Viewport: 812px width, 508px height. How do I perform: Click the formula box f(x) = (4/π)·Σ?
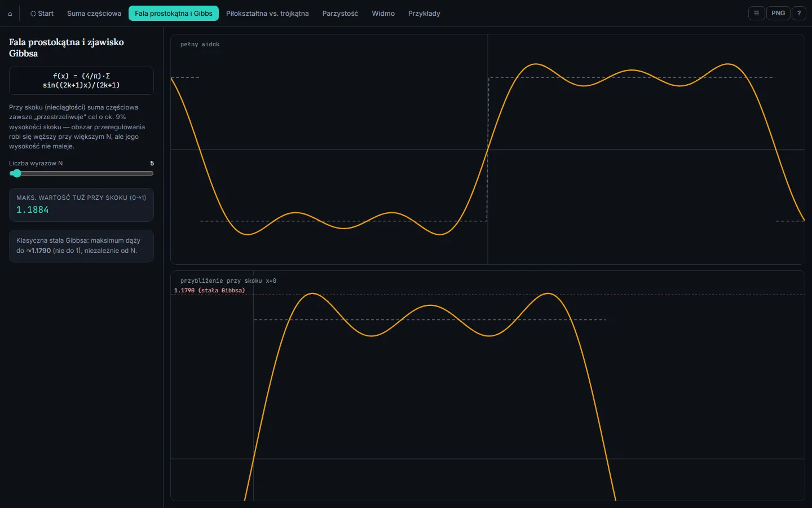point(81,81)
